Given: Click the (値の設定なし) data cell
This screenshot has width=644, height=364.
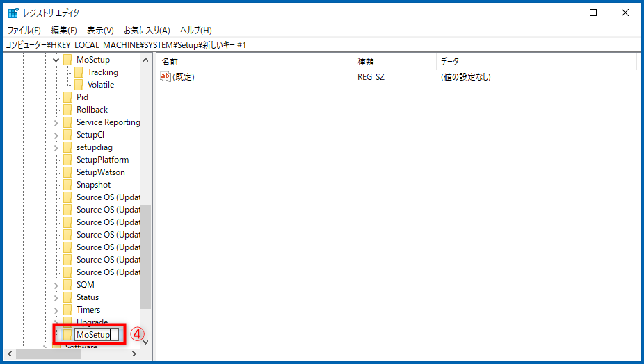Looking at the screenshot, I should pyautogui.click(x=466, y=76).
